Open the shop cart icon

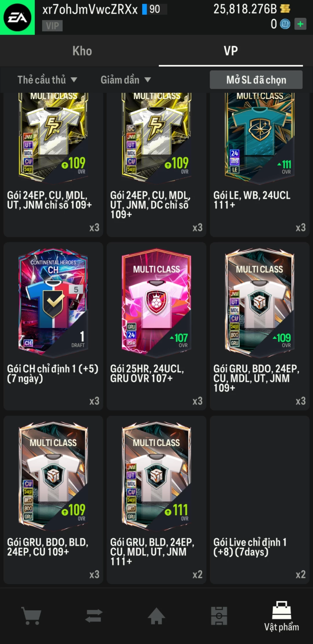tap(32, 616)
